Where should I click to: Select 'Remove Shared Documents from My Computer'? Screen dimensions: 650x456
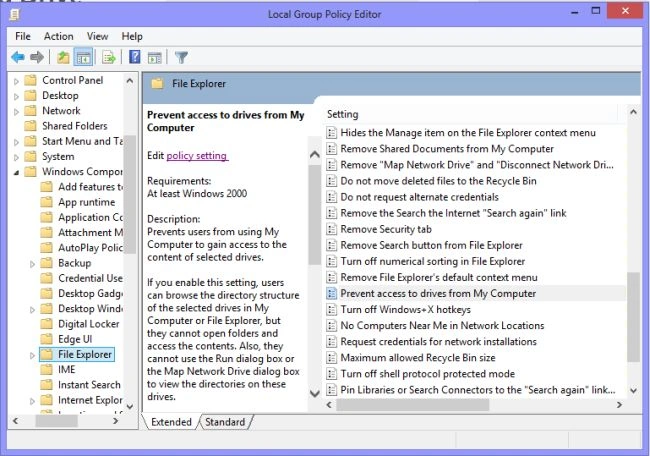click(447, 149)
